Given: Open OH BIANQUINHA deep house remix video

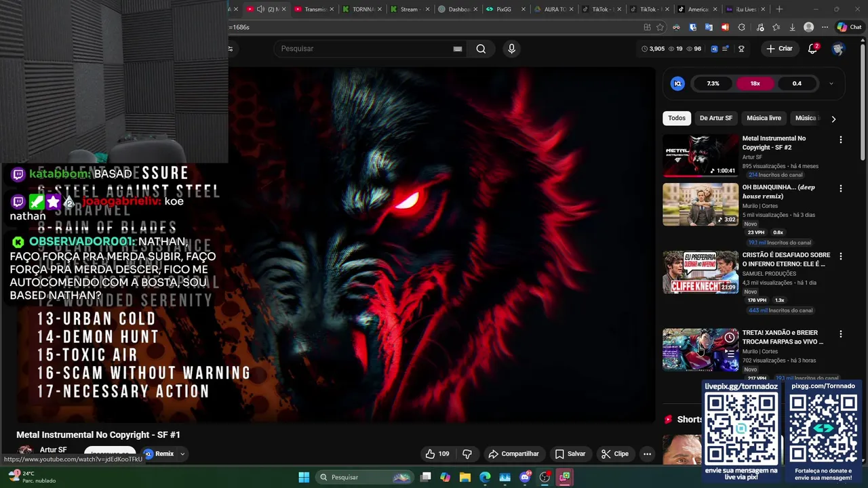Looking at the screenshot, I should [x=701, y=204].
